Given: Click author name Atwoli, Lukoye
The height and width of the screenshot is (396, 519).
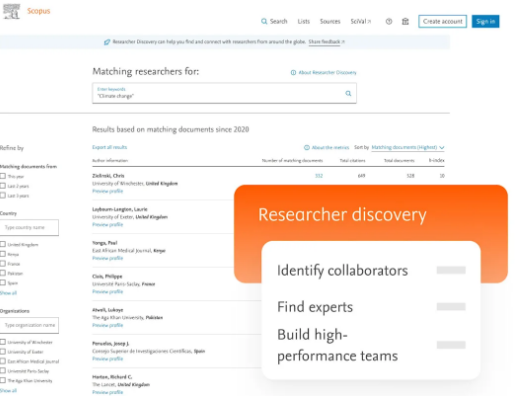Looking at the screenshot, I should coord(108,310).
